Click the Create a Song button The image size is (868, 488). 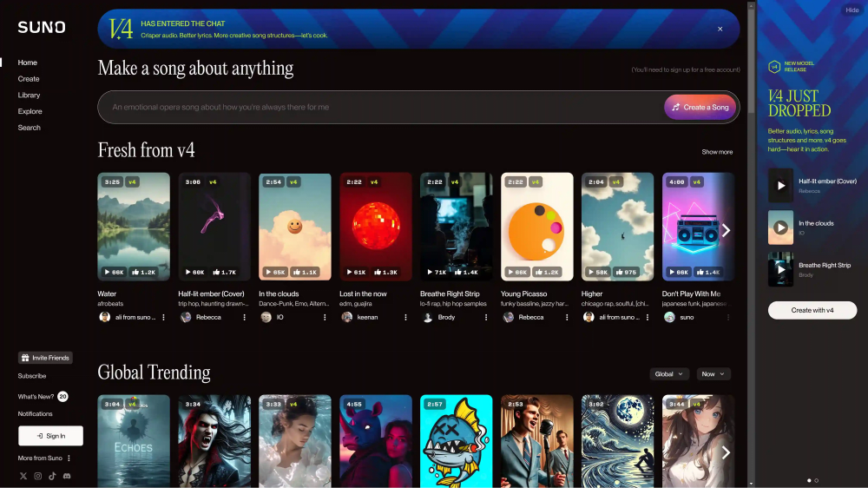pyautogui.click(x=700, y=107)
